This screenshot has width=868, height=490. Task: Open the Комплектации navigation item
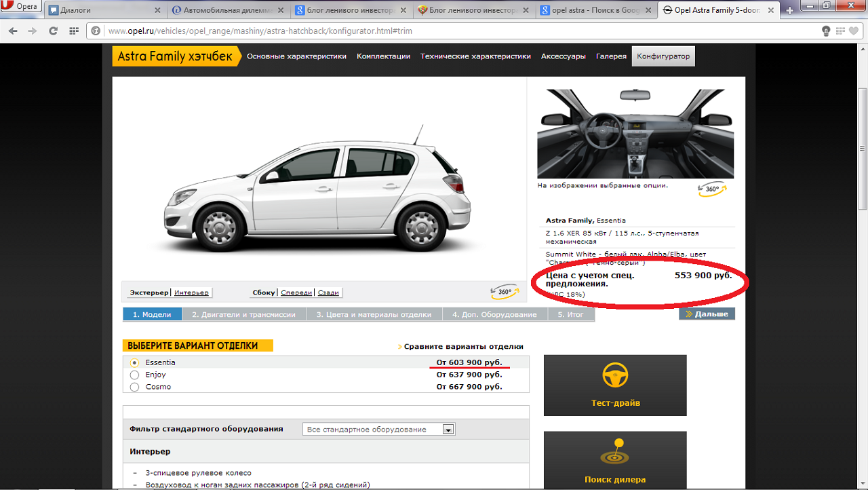pyautogui.click(x=383, y=56)
